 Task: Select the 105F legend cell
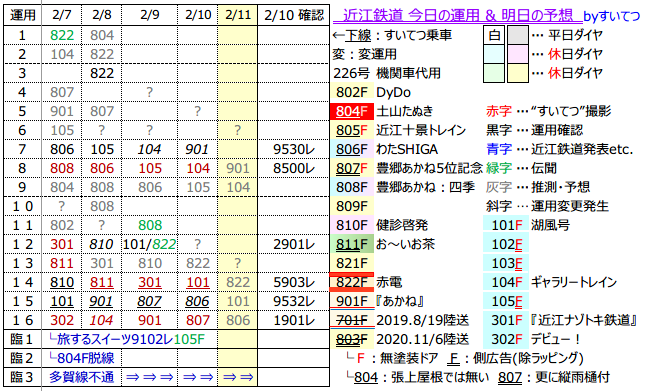tap(506, 301)
